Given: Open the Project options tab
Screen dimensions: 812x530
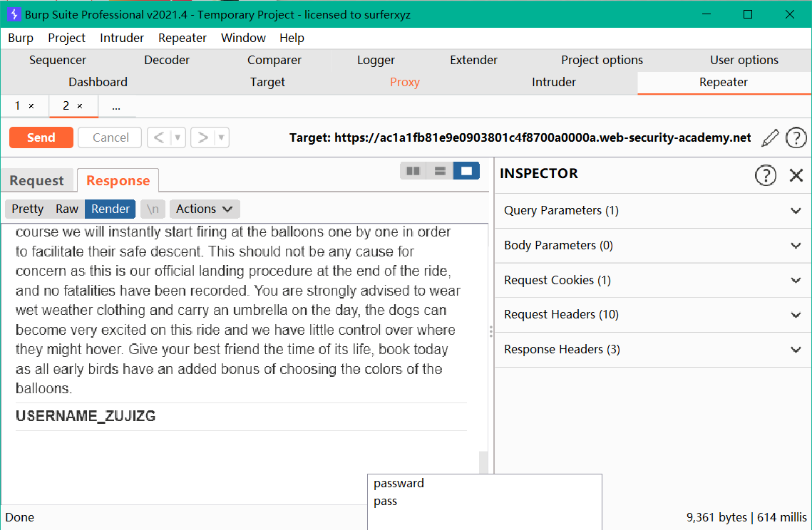Looking at the screenshot, I should pos(602,60).
